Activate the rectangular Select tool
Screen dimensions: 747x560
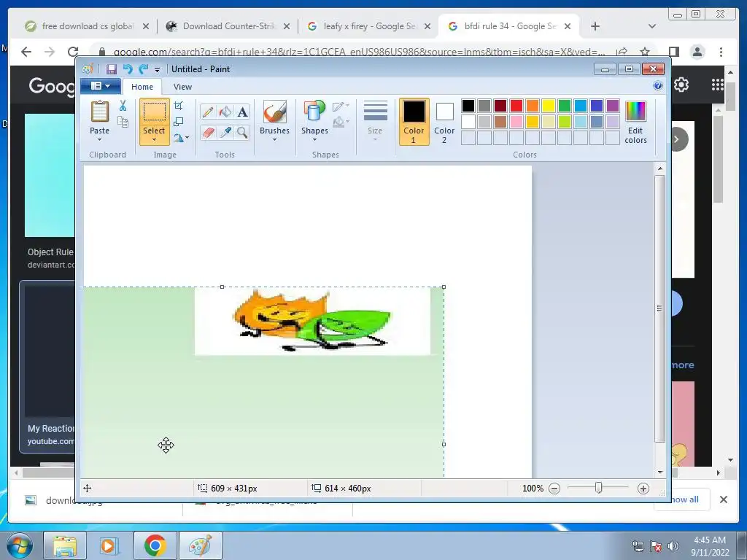click(x=155, y=112)
